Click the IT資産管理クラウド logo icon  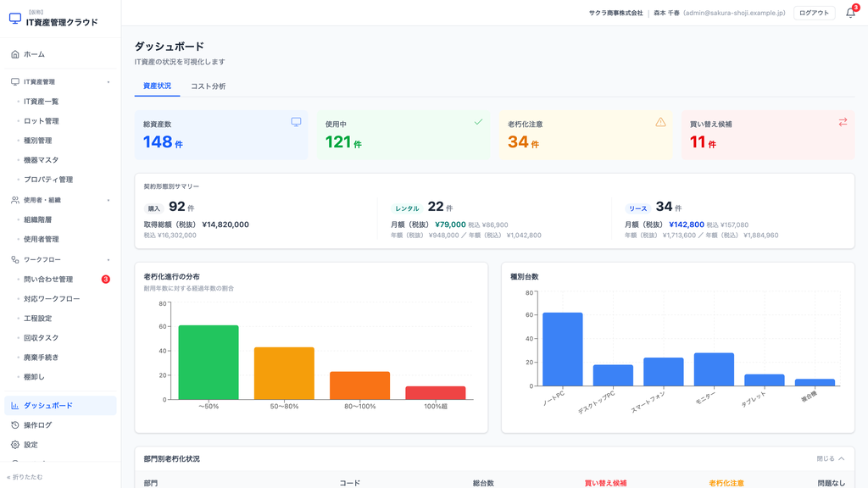coord(15,19)
